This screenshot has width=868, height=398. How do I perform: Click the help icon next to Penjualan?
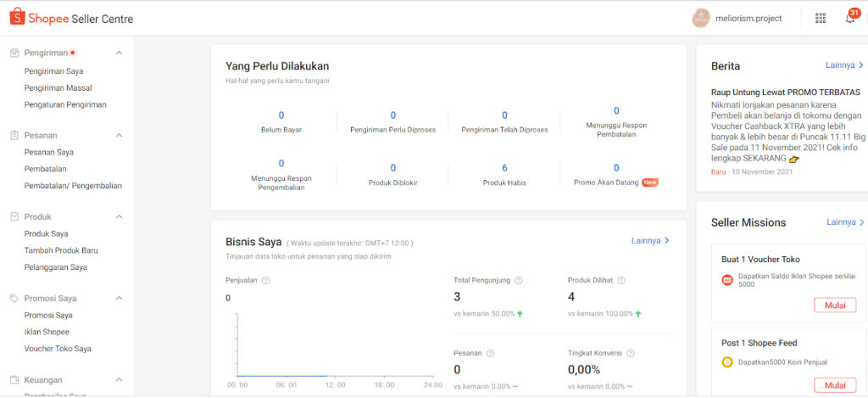(265, 280)
